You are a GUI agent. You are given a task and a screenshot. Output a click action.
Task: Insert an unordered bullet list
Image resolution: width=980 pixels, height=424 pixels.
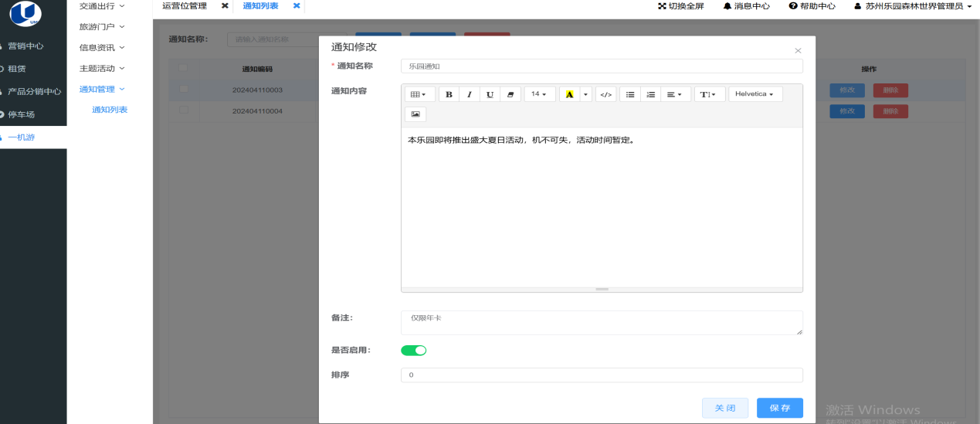(x=630, y=94)
